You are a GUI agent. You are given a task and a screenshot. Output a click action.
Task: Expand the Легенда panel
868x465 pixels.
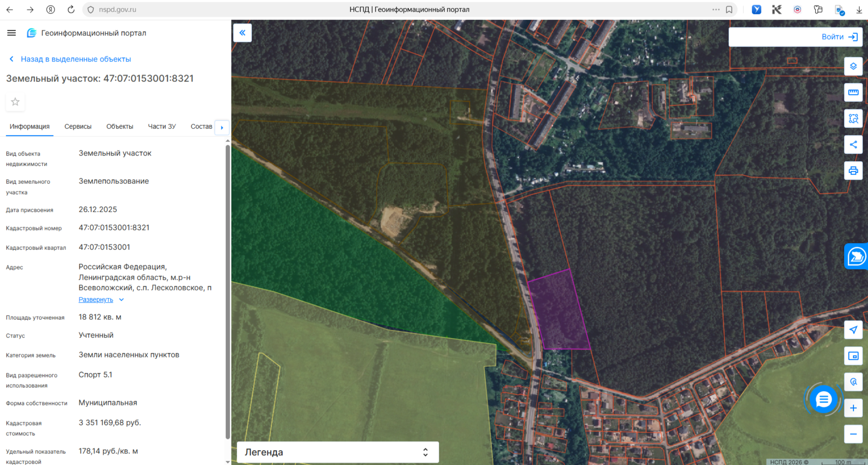338,452
